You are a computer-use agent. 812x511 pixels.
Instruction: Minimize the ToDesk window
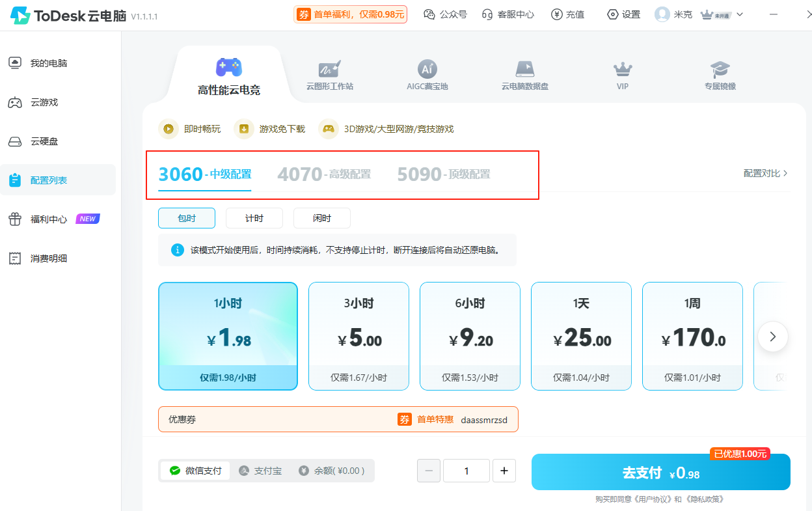pos(772,14)
